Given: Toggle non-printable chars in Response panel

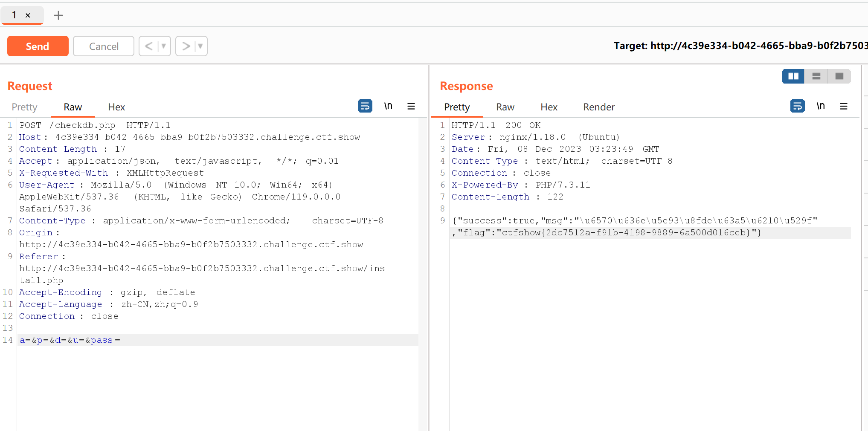Looking at the screenshot, I should click(821, 106).
